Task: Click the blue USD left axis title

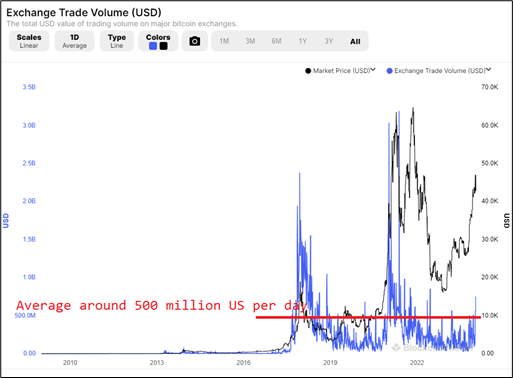Action: 6,221
